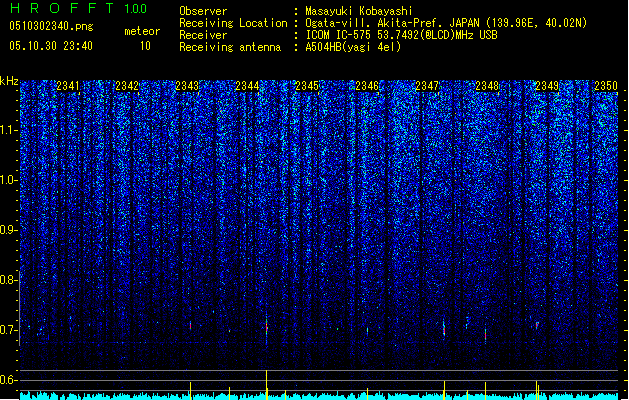The height and width of the screenshot is (400, 629).
Task: Click time marker 2344 on spectrogram
Action: (247, 86)
